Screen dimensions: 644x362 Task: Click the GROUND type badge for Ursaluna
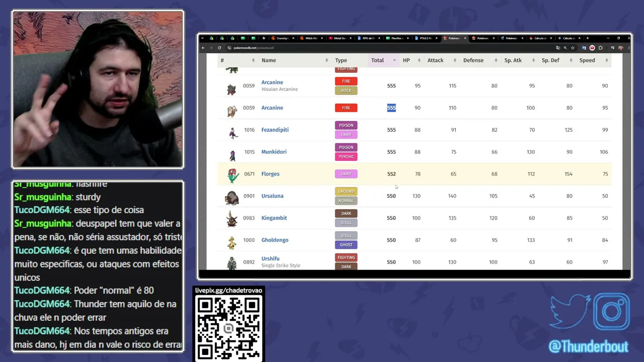pos(346,191)
